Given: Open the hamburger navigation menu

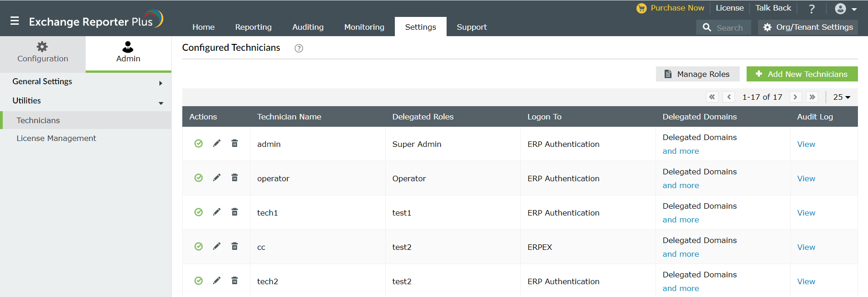Looking at the screenshot, I should click(15, 21).
